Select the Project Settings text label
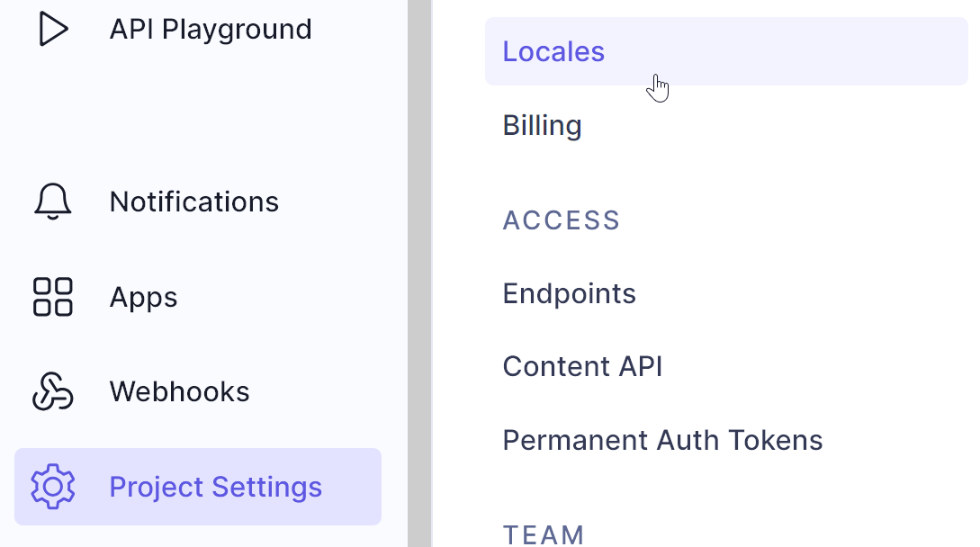Screen dimensions: 980x547 point(216,487)
